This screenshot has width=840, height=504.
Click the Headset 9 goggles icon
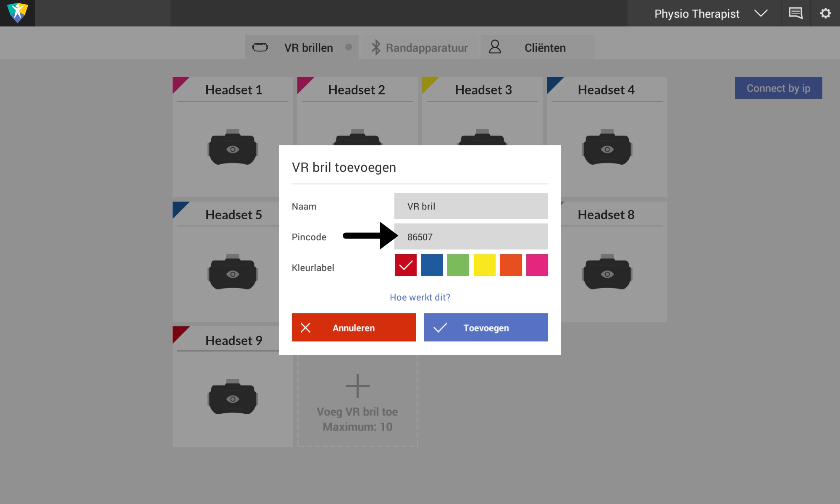coord(233,397)
